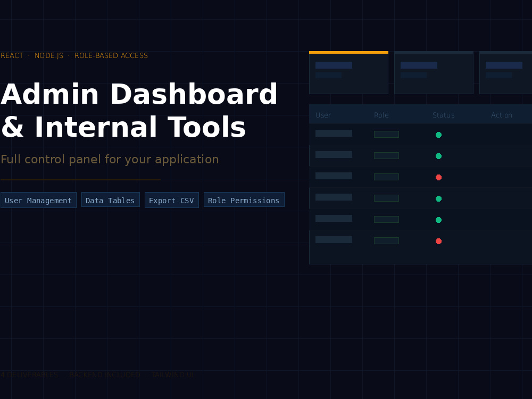The width and height of the screenshot is (532, 399).
Task: Click the red status dot in last table row
Action: [438, 241]
